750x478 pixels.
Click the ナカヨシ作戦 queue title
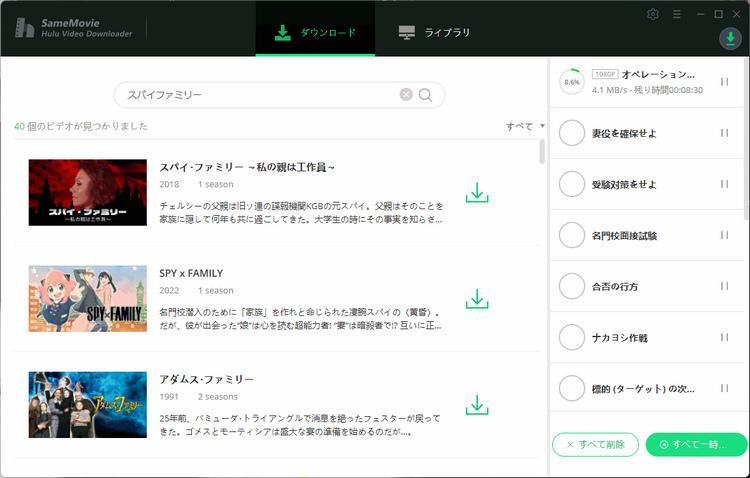click(x=619, y=338)
